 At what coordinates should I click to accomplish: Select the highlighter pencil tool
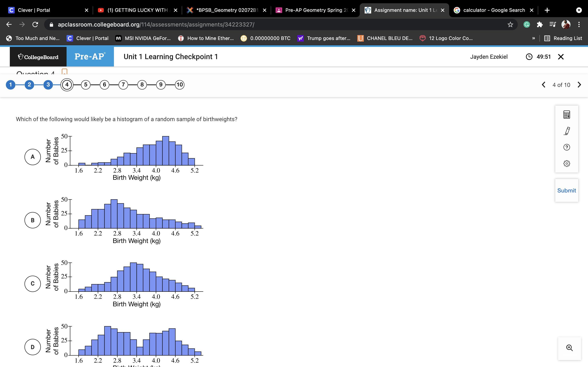567,131
